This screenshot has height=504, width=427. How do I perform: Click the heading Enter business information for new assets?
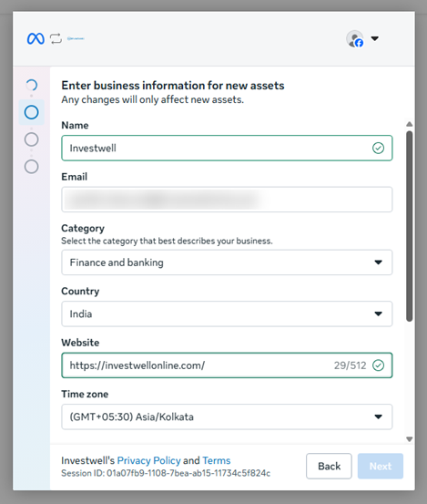point(173,86)
